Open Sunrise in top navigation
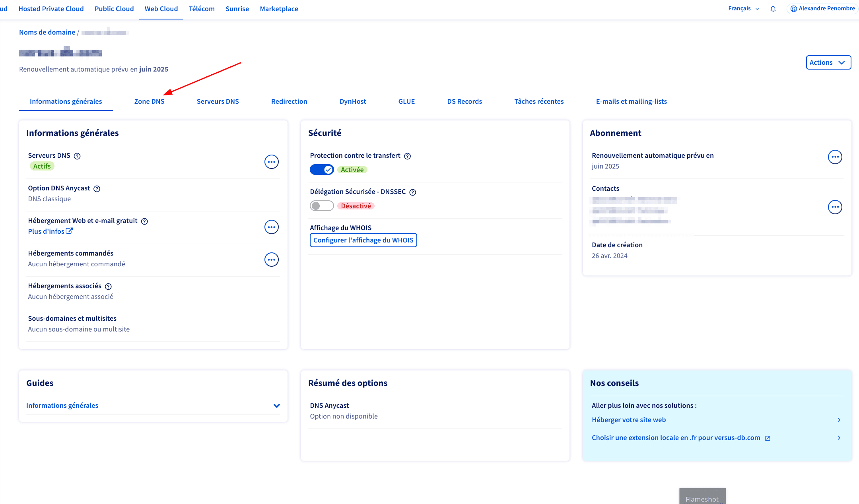Screen dimensions: 859x504 pyautogui.click(x=237, y=9)
